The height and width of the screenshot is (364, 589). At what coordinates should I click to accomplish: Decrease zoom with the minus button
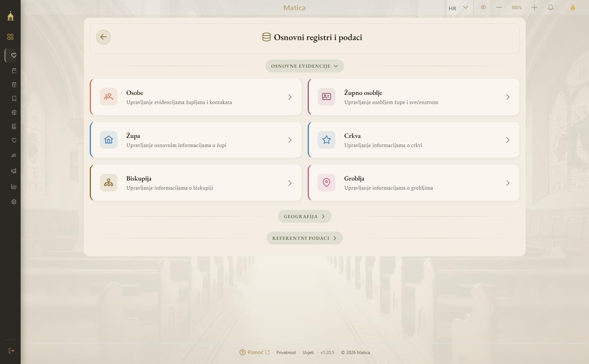tap(499, 7)
